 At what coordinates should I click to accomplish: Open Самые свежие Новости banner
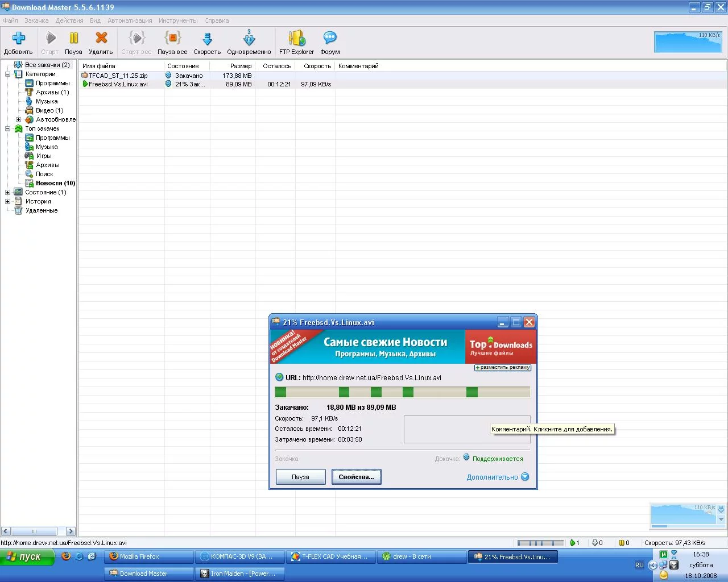(367, 347)
